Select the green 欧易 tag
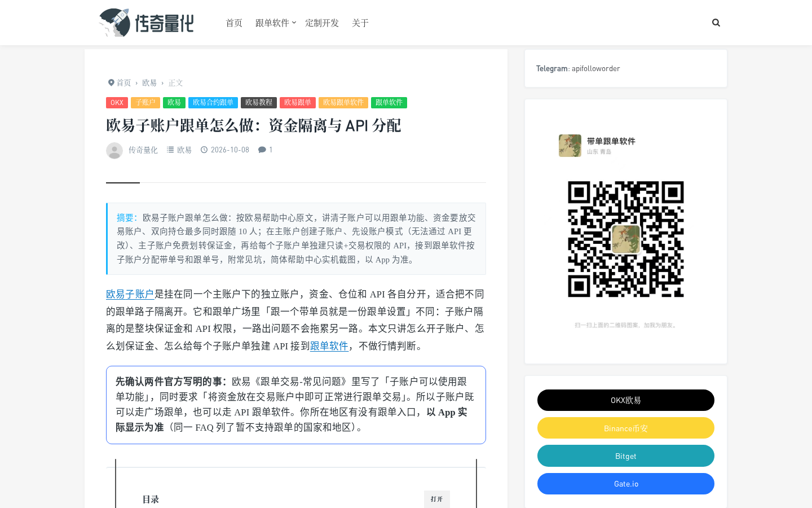The width and height of the screenshot is (812, 508). (x=174, y=103)
